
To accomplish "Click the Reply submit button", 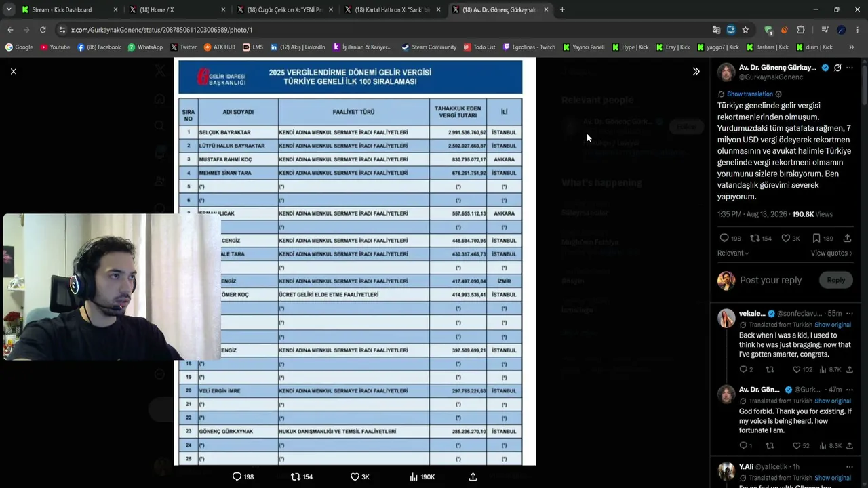I will pos(835,280).
